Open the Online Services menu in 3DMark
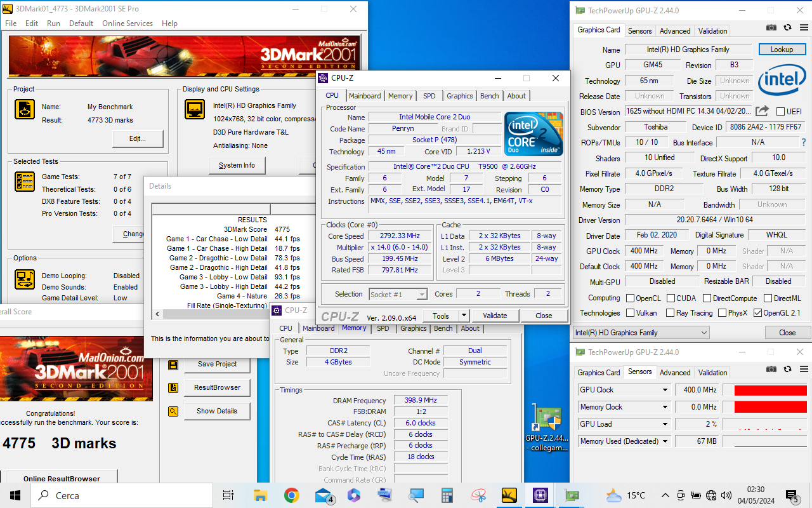 [128, 23]
